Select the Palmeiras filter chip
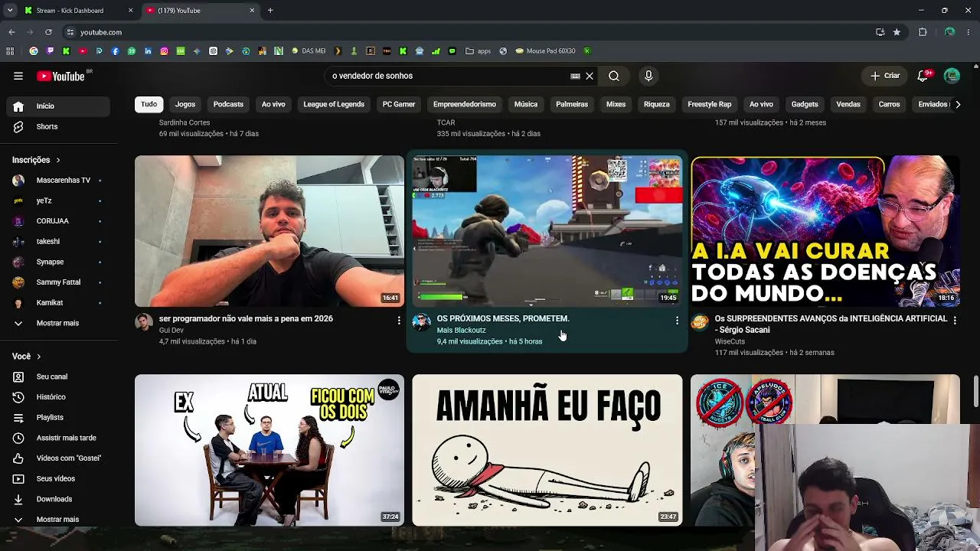Image resolution: width=980 pixels, height=551 pixels. (572, 104)
